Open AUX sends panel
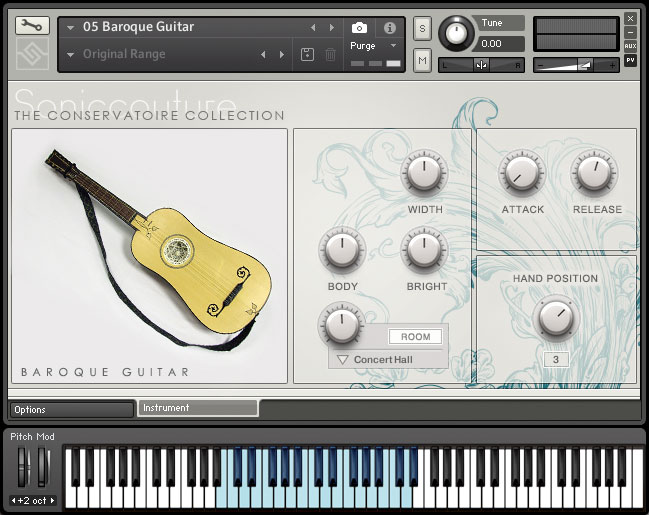Viewport: 649px width, 515px height. [630, 46]
